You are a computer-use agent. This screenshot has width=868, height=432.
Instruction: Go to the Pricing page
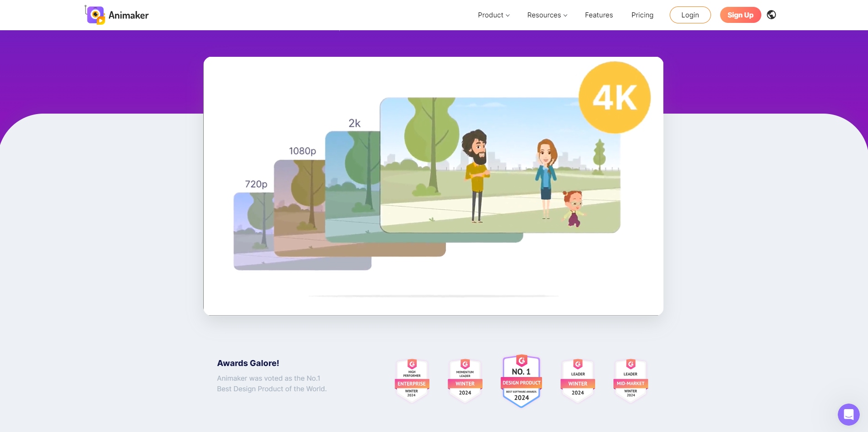point(642,15)
